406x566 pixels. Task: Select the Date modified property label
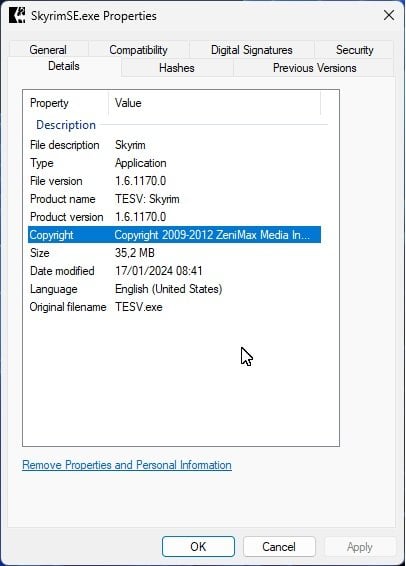point(62,271)
